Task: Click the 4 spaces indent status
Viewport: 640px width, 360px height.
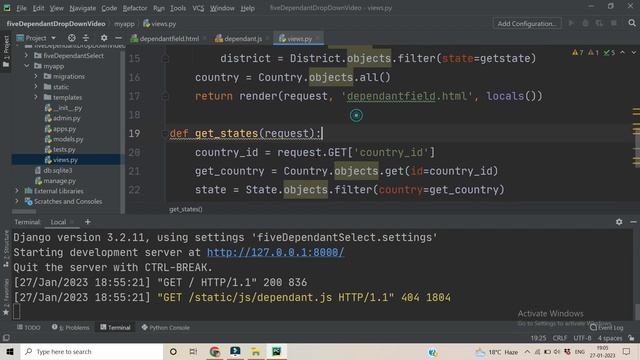Action: 610,338
